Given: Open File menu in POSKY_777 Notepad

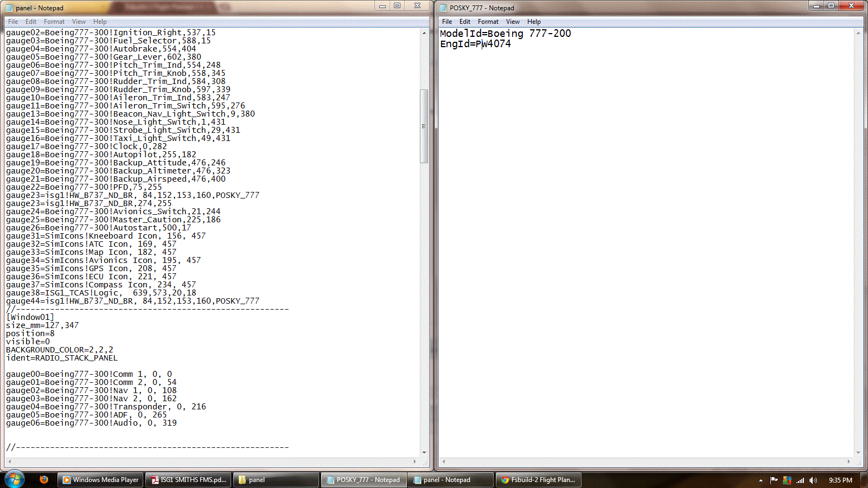Looking at the screenshot, I should click(447, 22).
